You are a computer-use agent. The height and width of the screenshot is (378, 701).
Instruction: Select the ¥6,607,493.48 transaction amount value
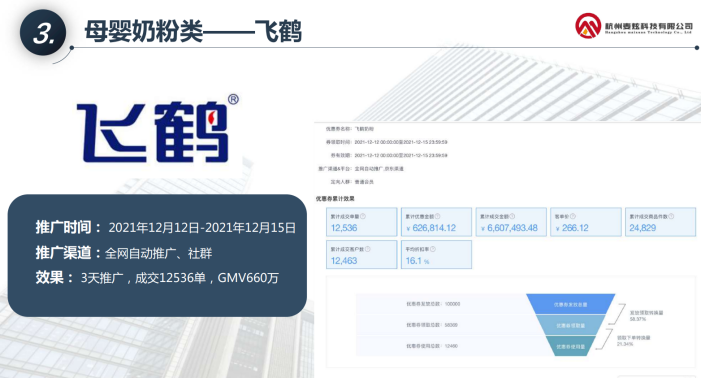click(x=509, y=228)
